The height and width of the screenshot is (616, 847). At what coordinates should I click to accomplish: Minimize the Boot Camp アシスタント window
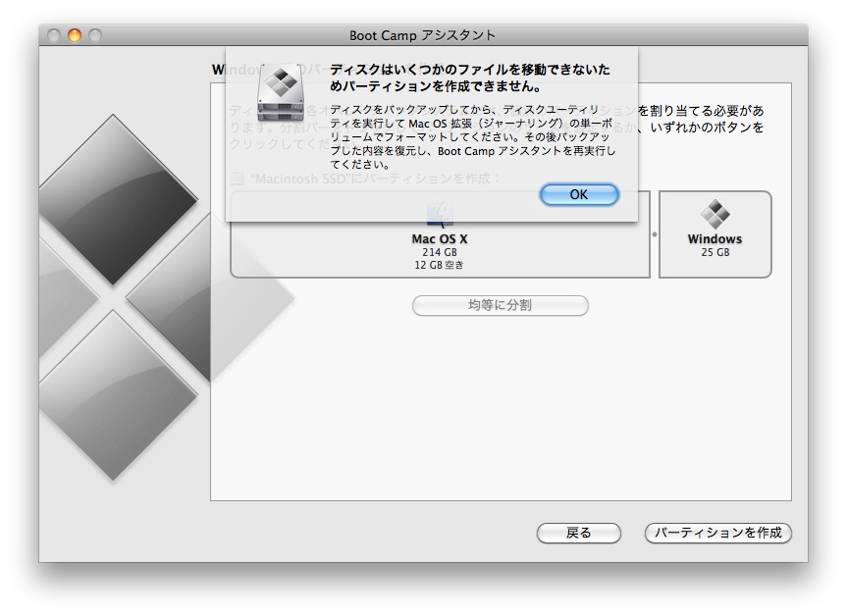click(x=75, y=35)
